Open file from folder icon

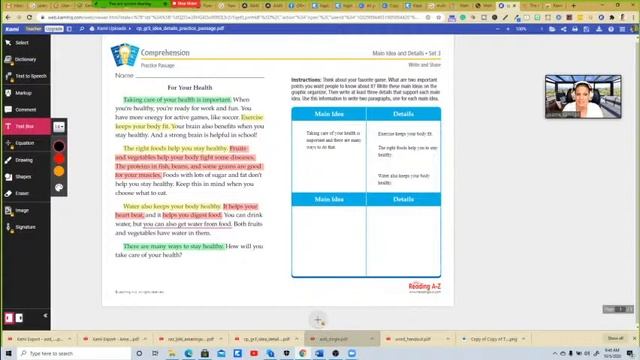point(552,29)
